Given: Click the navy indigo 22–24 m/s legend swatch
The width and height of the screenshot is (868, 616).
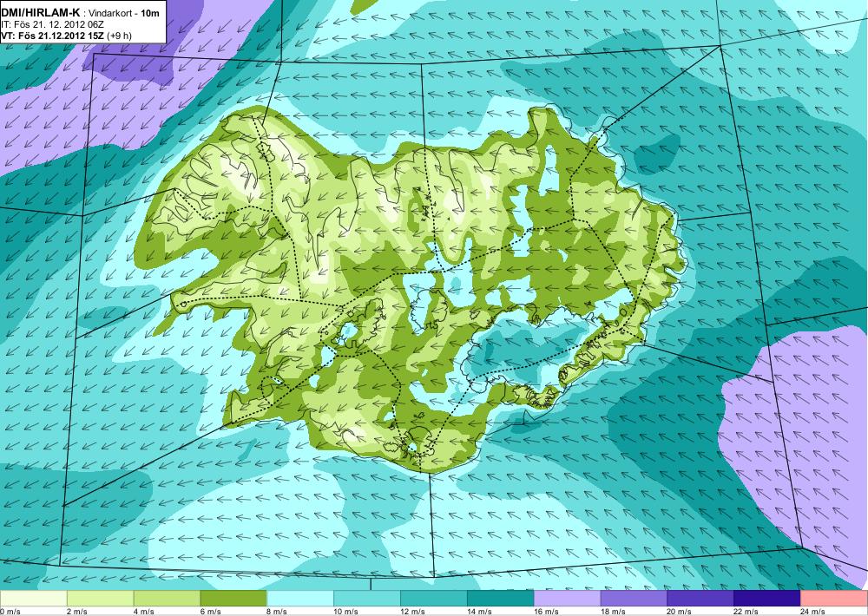Looking at the screenshot, I should [x=767, y=599].
